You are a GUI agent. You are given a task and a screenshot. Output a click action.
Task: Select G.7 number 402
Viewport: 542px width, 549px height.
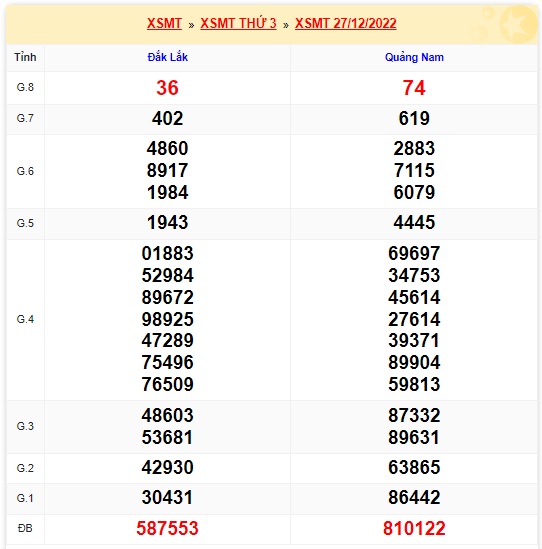point(167,119)
